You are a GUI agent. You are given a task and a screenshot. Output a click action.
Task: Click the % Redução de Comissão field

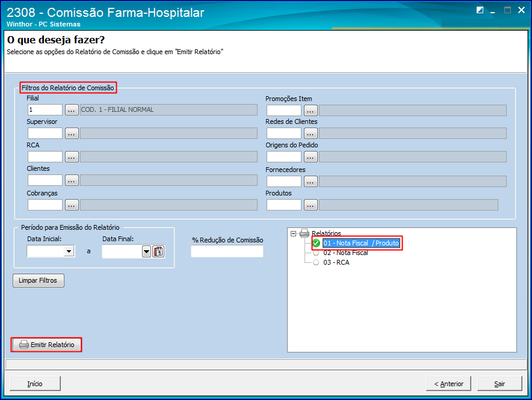tap(227, 251)
